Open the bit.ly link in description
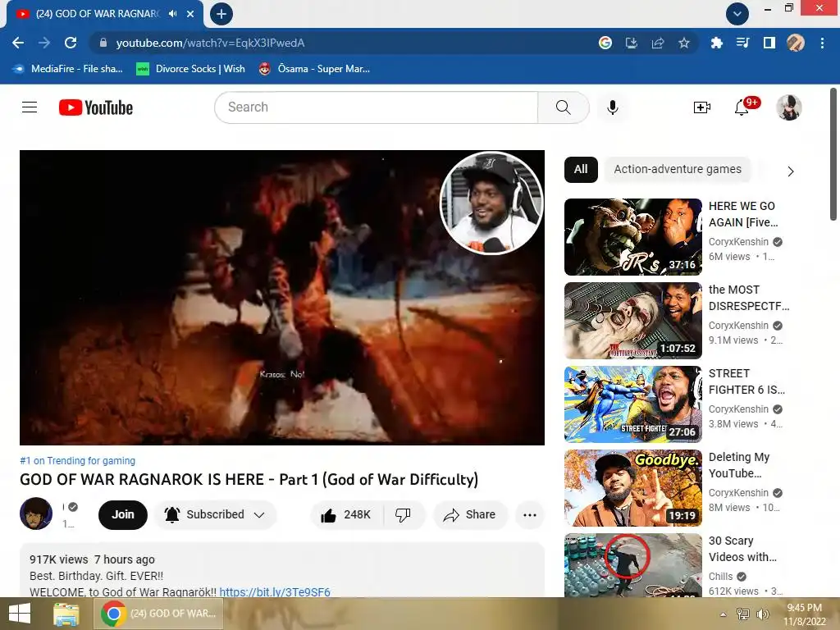Screen dimensions: 840x630 tap(275, 592)
